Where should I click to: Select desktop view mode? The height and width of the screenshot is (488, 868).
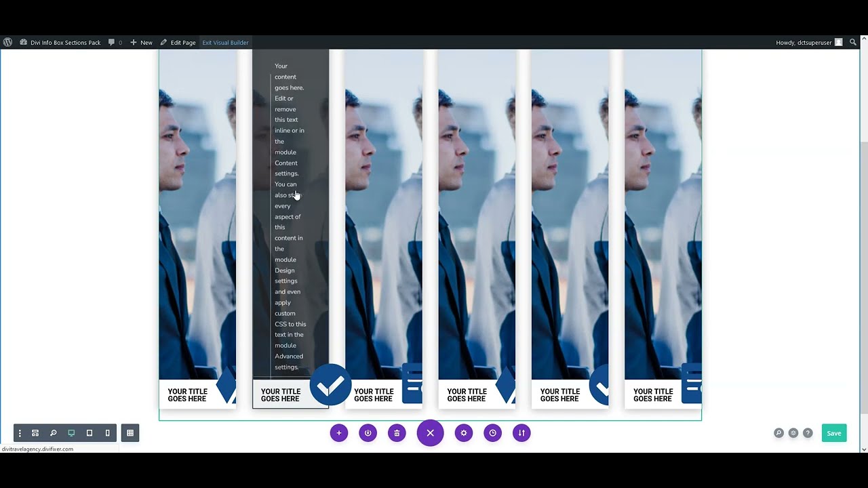(71, 433)
